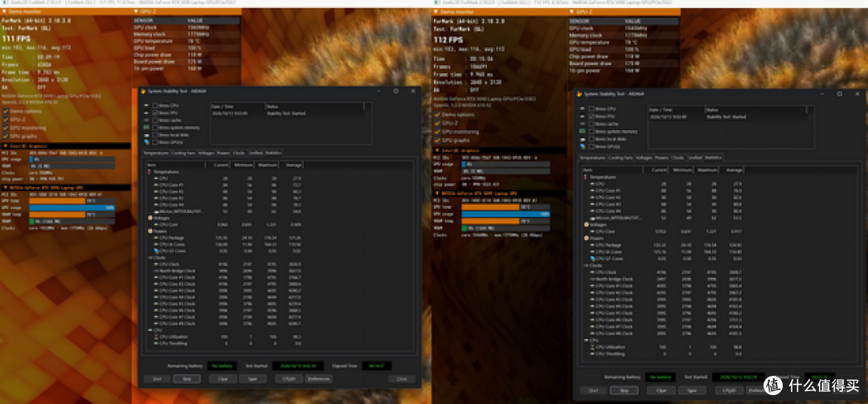Open Voltages tab in left AIDA64 window
Viewport: 868px width, 404px height.
(x=206, y=153)
